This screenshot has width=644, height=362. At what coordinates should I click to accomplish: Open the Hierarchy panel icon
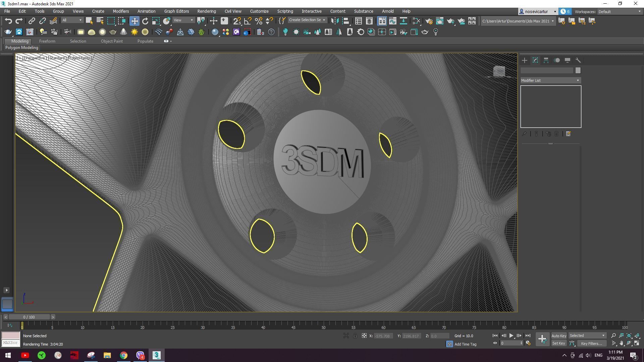tap(546, 60)
